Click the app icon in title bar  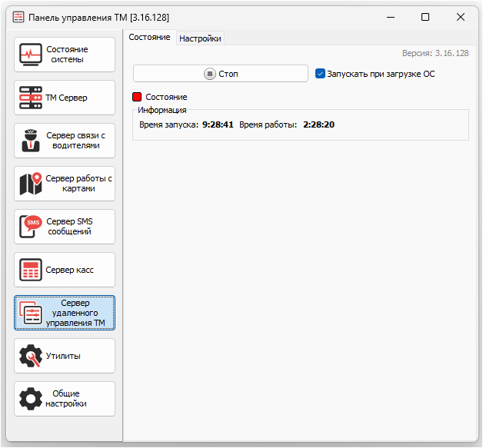(x=18, y=17)
